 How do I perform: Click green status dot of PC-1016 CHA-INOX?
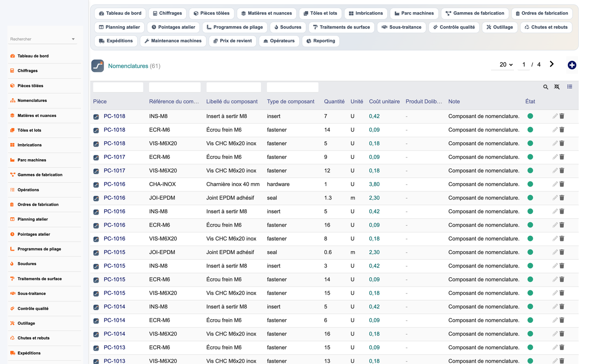[x=530, y=184]
